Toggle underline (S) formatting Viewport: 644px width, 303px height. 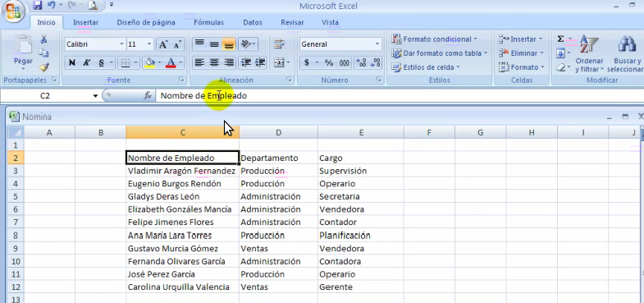101,63
